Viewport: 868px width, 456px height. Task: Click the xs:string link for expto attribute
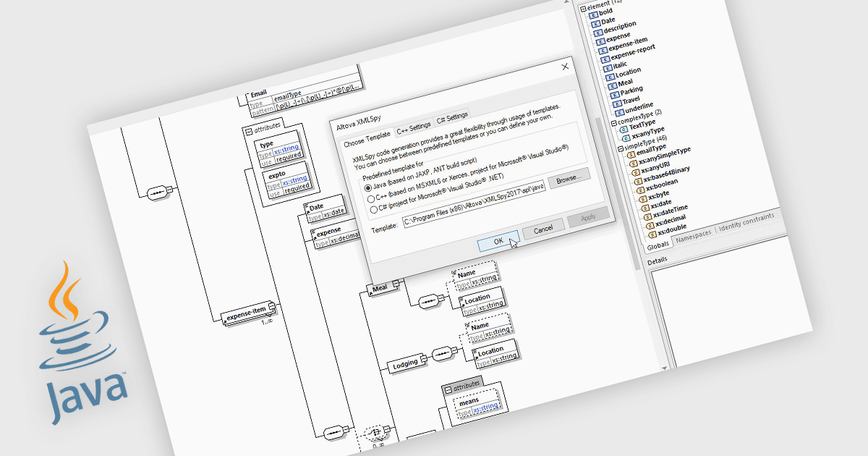(x=295, y=180)
